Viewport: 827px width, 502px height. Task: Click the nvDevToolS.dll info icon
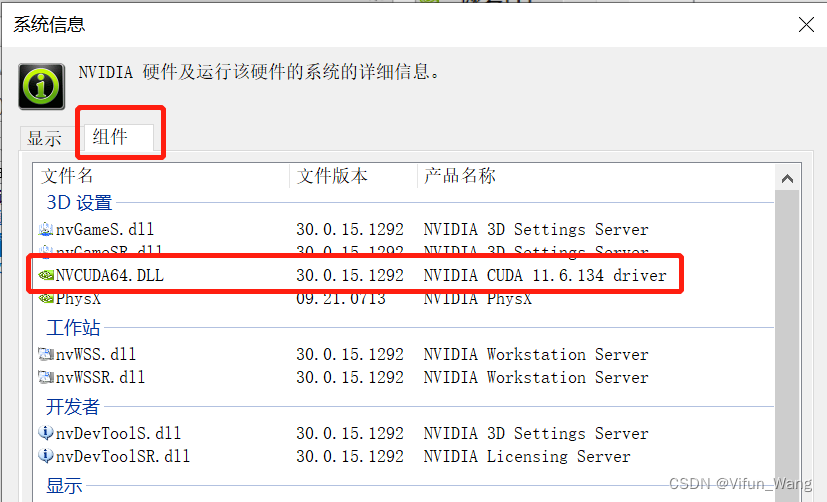pos(46,433)
